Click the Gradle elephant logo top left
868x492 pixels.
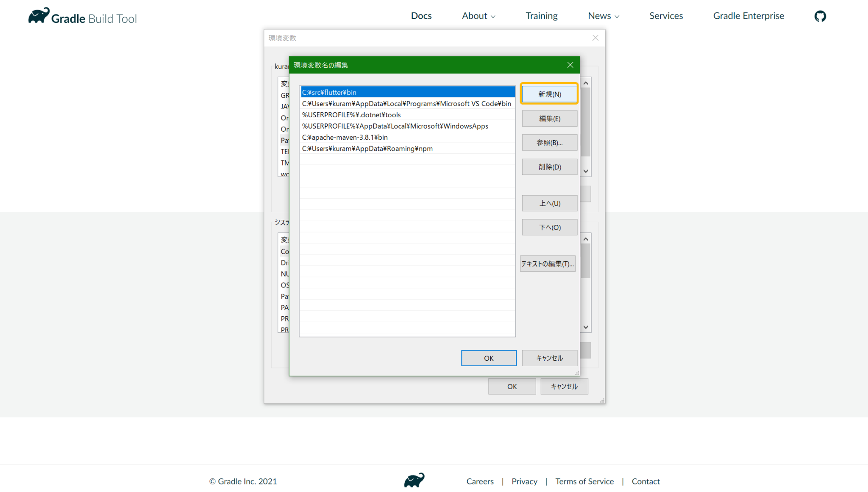39,15
